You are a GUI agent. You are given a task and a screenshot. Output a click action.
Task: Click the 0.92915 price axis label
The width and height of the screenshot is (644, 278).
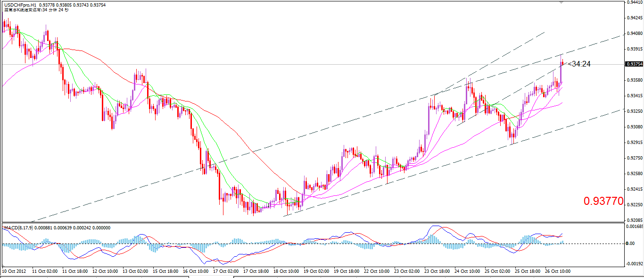(634, 143)
